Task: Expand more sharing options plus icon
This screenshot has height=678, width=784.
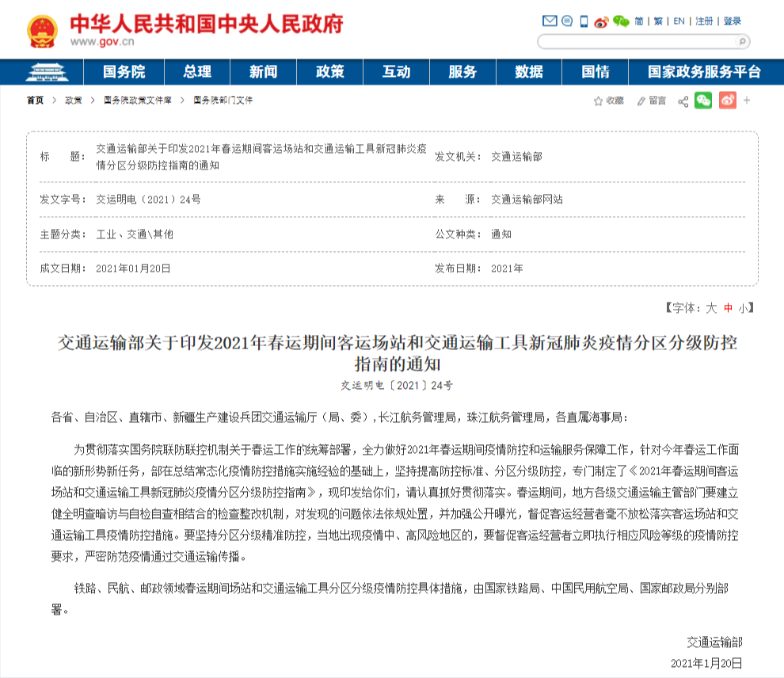Action: (x=747, y=101)
